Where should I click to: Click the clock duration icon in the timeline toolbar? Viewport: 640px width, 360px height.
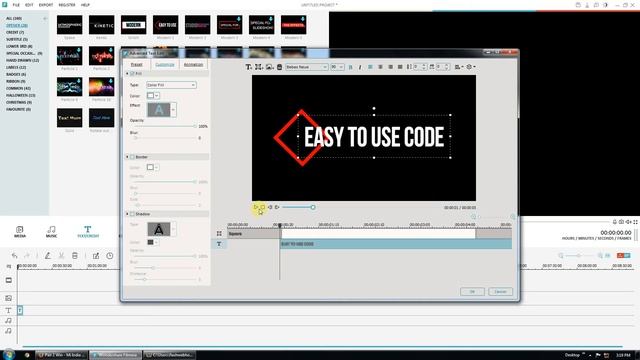click(110, 256)
